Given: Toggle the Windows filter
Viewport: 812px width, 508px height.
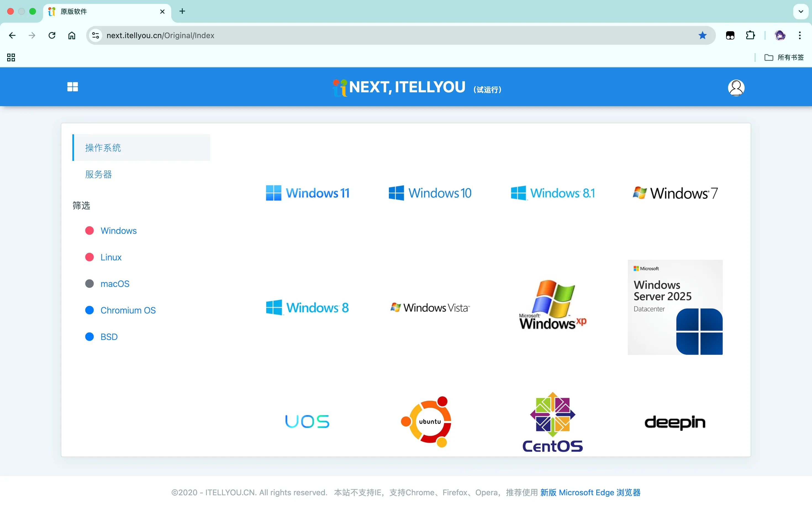Looking at the screenshot, I should point(118,231).
